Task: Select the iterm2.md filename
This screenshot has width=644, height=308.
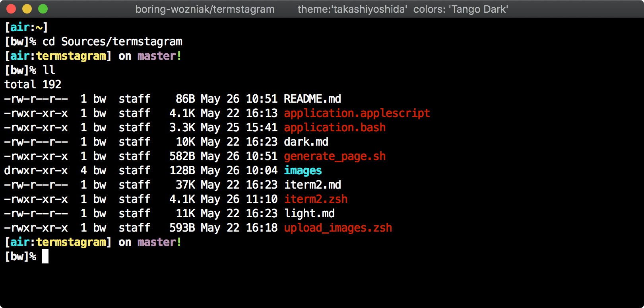Action: 312,185
